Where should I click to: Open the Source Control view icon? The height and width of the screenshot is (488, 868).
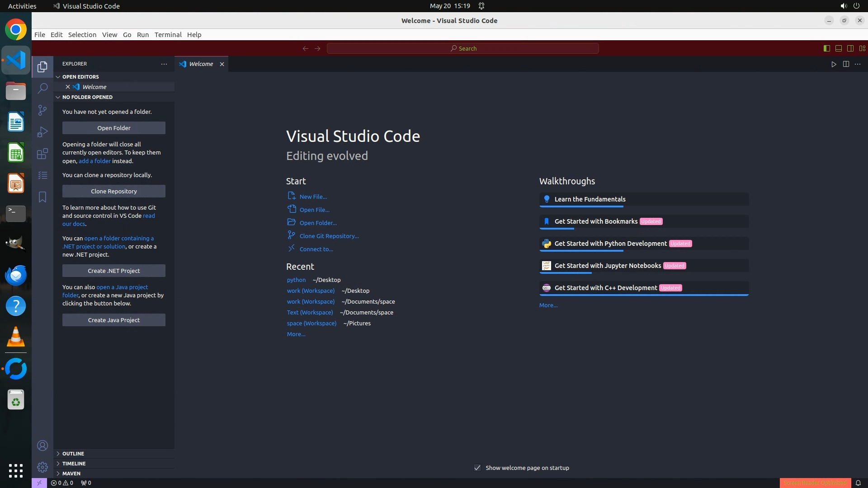click(42, 110)
